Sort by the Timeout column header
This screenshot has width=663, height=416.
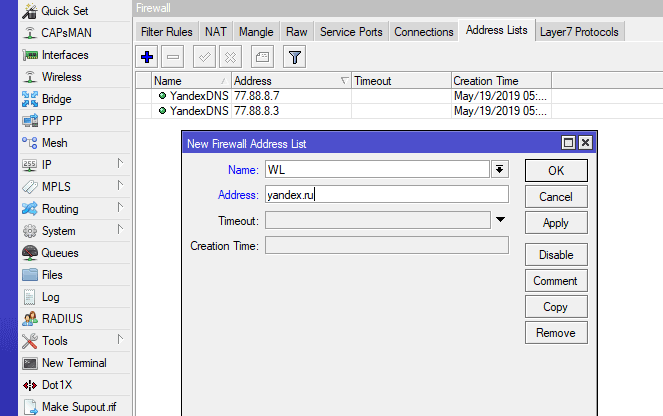[x=401, y=80]
